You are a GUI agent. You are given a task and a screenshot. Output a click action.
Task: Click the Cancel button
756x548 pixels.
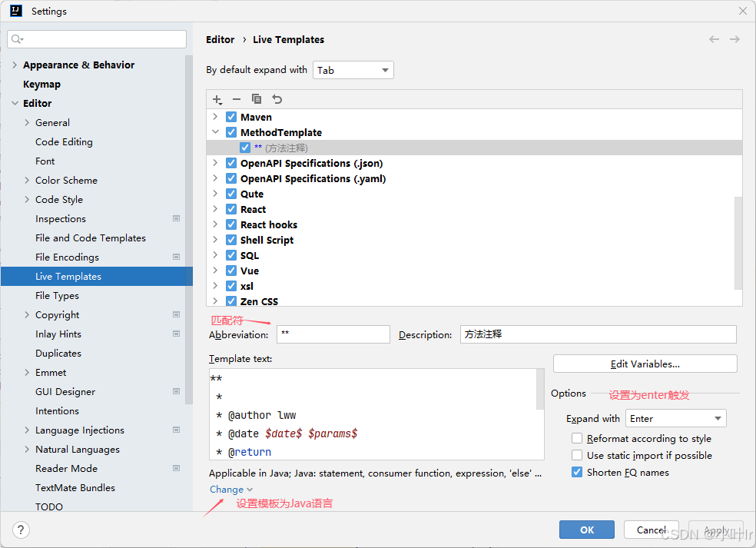(x=651, y=530)
